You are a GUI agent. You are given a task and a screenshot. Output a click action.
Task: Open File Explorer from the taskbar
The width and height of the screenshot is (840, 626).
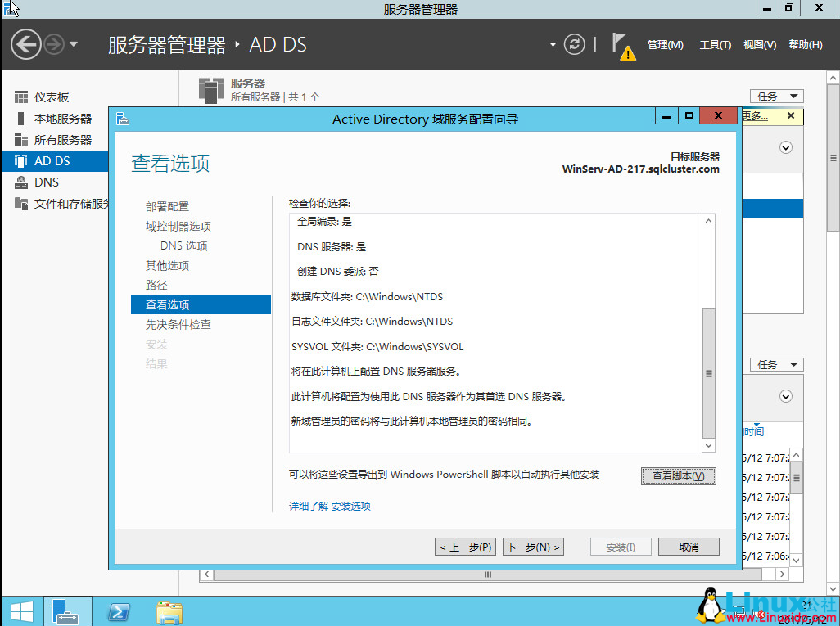coord(169,611)
